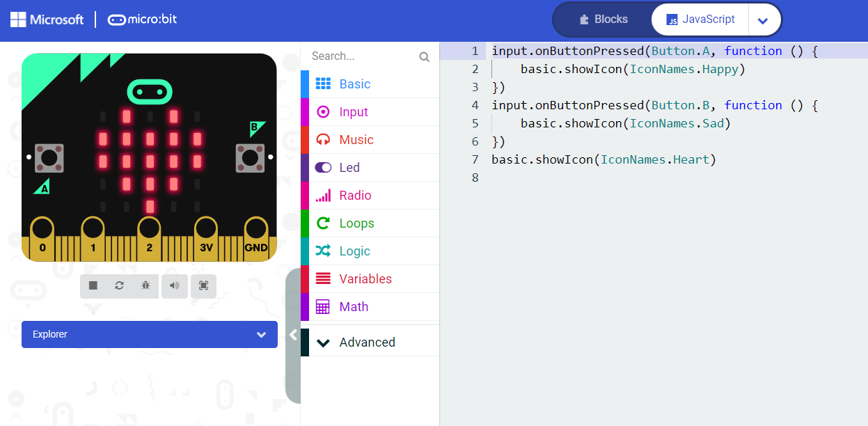Viewport: 868px width, 426px height.
Task: Click the GND pin on simulator
Action: (x=255, y=238)
